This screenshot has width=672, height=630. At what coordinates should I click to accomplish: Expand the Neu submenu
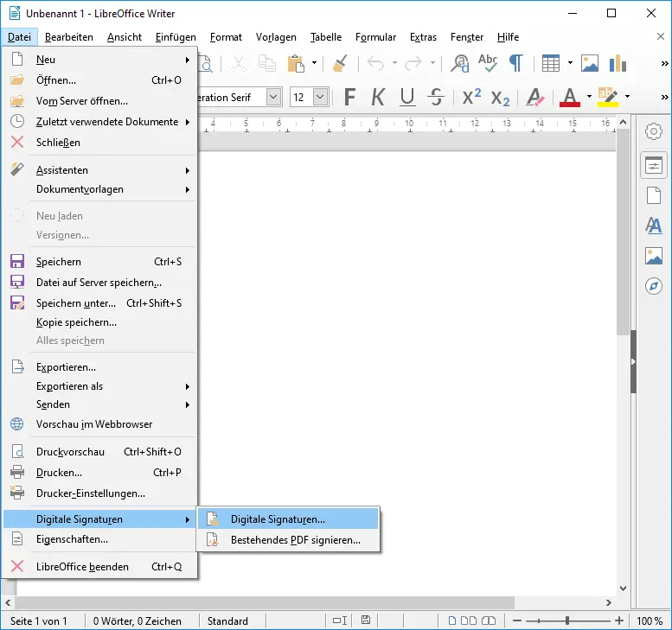point(99,60)
